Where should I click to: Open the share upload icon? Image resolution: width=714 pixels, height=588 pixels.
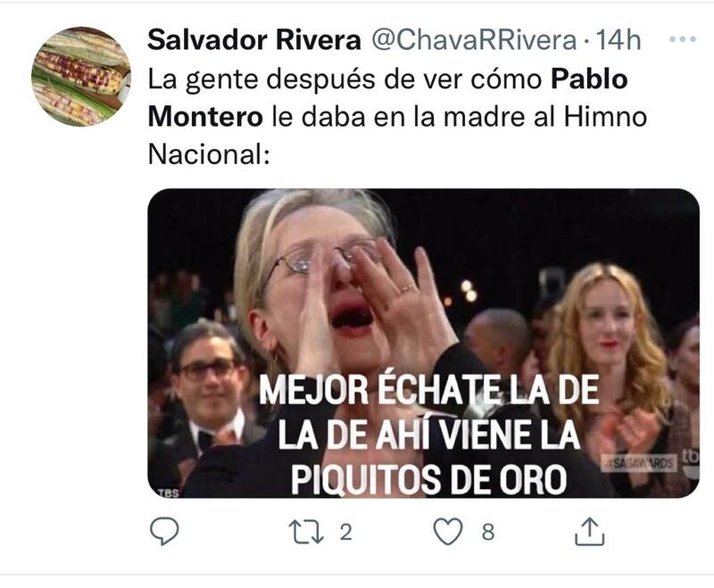[x=589, y=531]
